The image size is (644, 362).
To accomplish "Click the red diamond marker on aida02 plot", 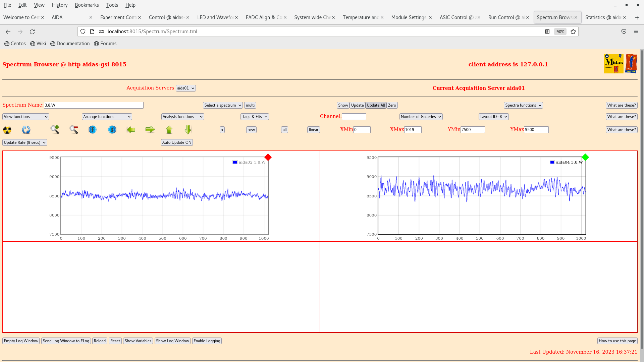I will click(268, 157).
